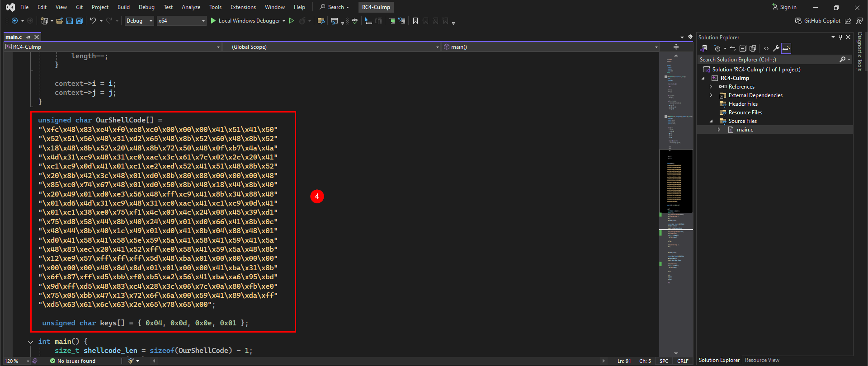Click the Save All toolbar icon
The width and height of the screenshot is (868, 366).
click(x=80, y=21)
